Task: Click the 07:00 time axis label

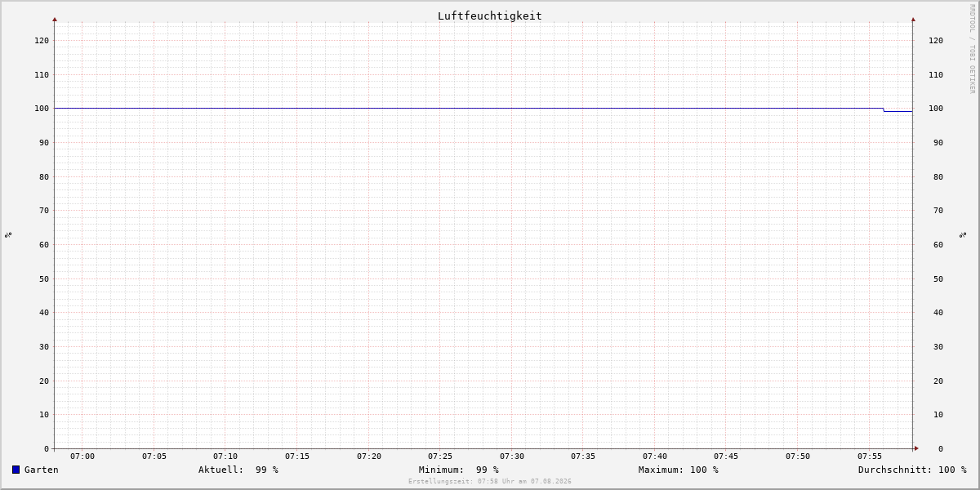Action: pos(82,457)
